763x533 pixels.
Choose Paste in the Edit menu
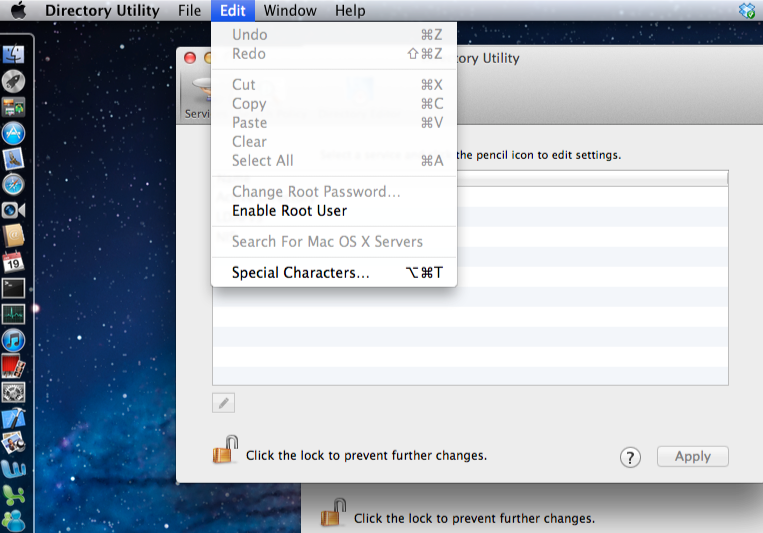[x=334, y=123]
